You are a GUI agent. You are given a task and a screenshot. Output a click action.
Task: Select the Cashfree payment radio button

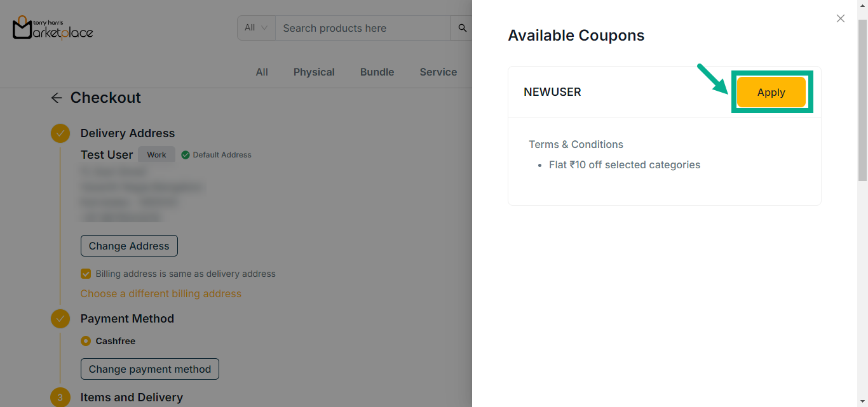(86, 341)
